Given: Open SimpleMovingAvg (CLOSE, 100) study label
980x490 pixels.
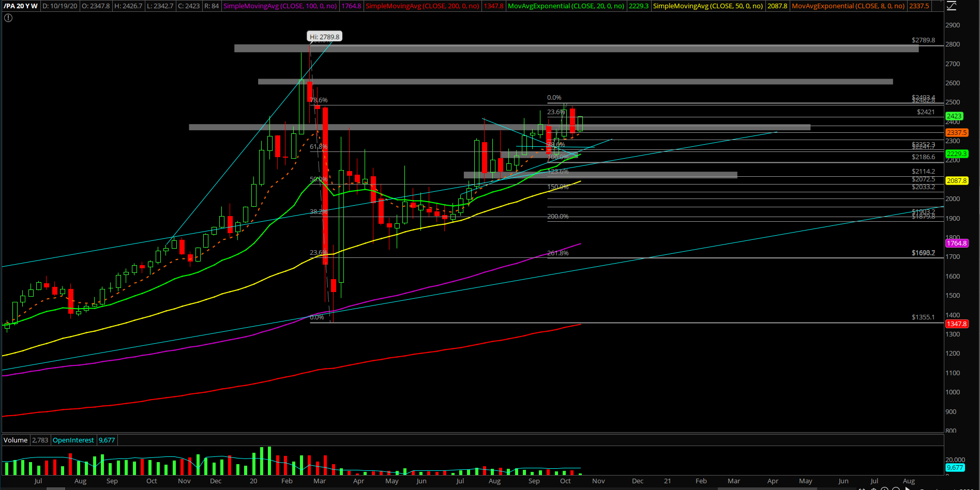Looking at the screenshot, I should pyautogui.click(x=280, y=6).
